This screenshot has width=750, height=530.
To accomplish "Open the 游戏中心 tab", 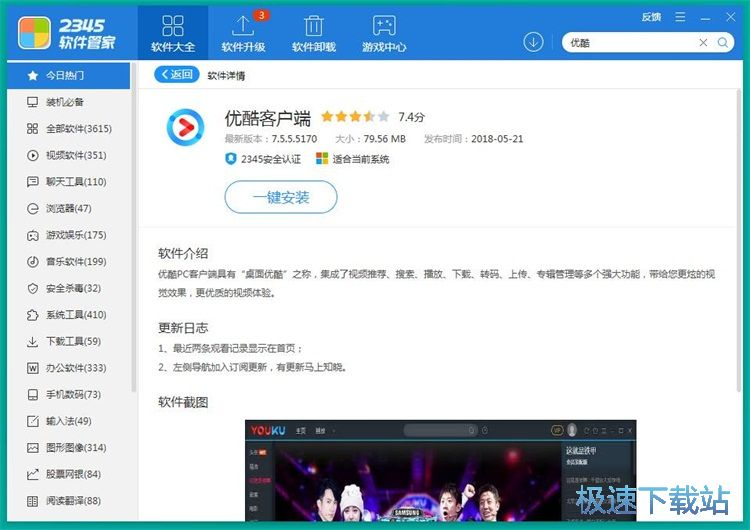I will 384,33.
